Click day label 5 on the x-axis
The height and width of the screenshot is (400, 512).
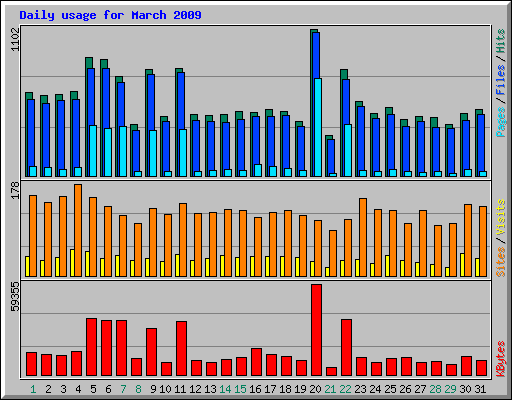click(93, 389)
